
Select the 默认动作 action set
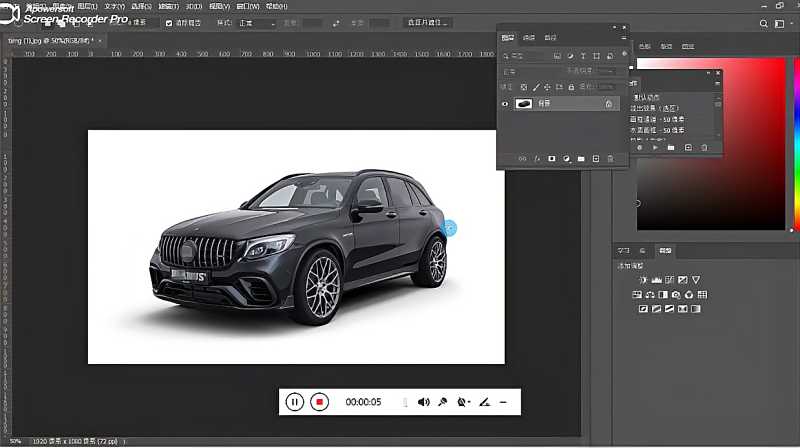click(x=647, y=97)
